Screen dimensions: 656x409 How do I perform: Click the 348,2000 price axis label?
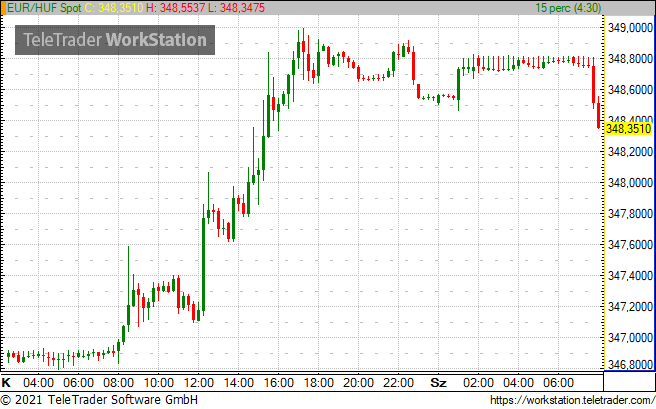click(630, 151)
